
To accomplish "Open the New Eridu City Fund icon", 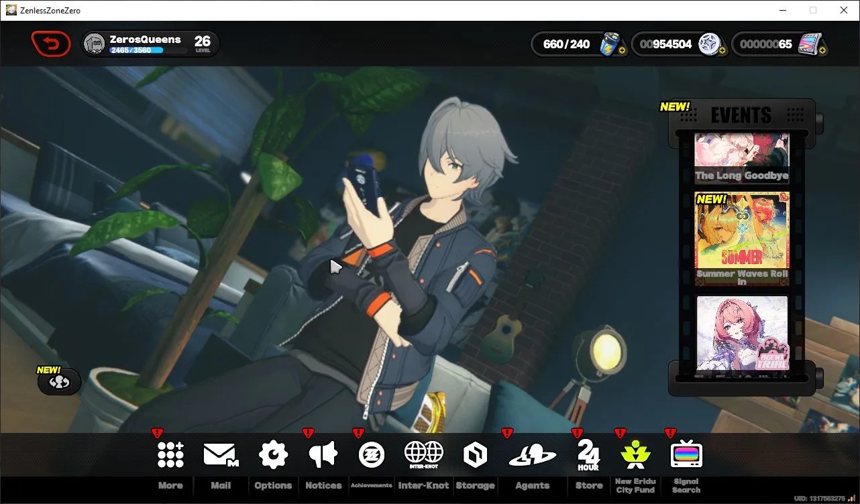I will (635, 455).
